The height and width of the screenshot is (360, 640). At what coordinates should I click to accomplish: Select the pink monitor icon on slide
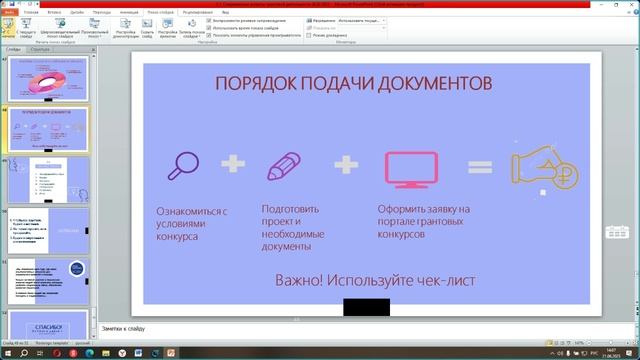point(411,169)
